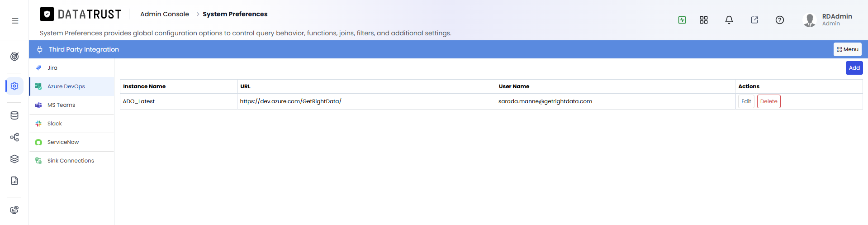The width and height of the screenshot is (868, 225).
Task: Click the open-in-new-window icon
Action: (x=754, y=20)
